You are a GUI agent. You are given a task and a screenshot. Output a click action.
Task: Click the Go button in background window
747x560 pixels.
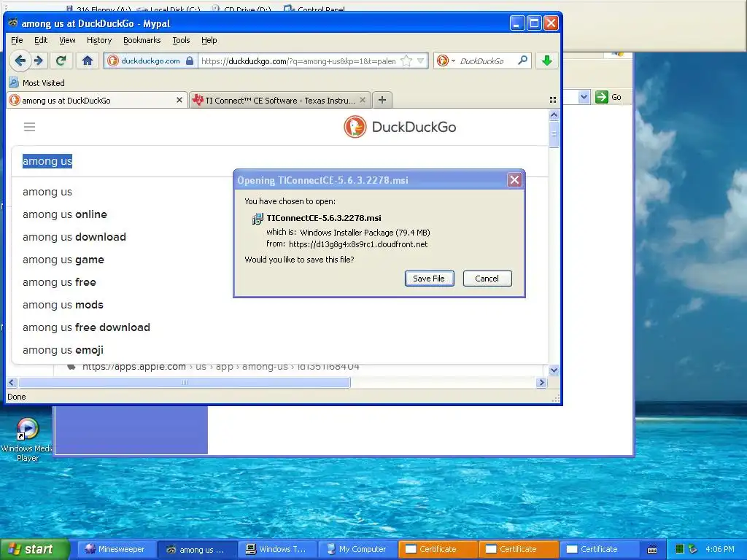608,97
